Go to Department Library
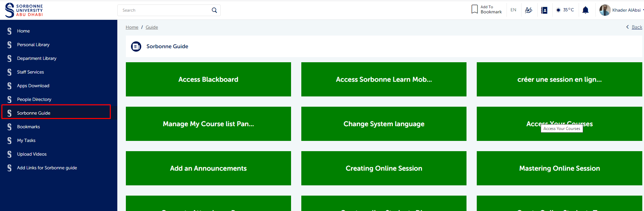The width and height of the screenshot is (644, 211). click(37, 58)
